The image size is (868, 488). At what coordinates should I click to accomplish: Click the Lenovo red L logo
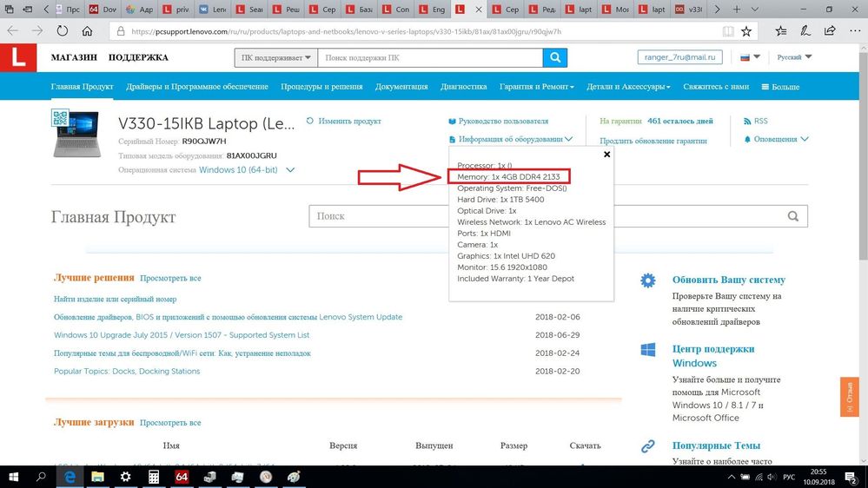(18, 57)
